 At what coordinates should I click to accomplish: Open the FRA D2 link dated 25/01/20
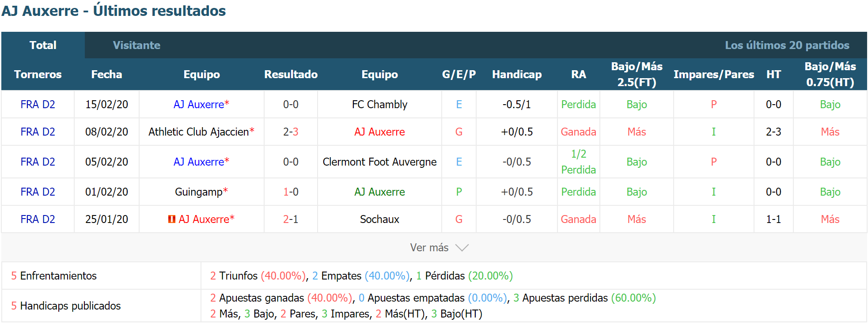(x=38, y=219)
